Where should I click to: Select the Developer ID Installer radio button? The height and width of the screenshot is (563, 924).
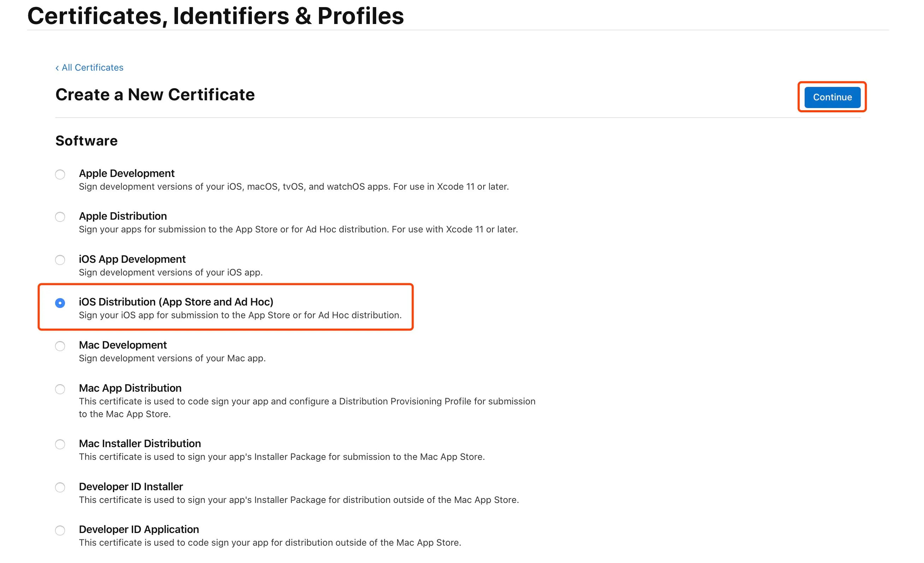(x=60, y=488)
